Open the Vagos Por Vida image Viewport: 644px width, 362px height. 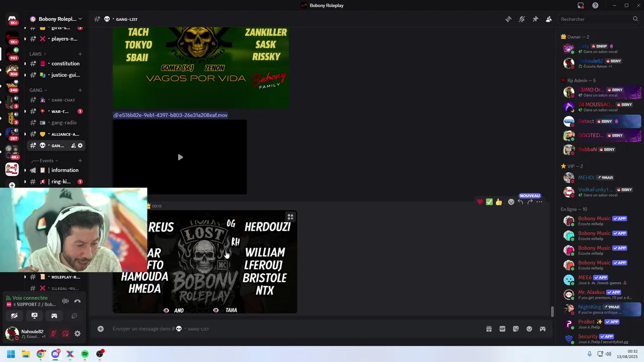coord(201,68)
